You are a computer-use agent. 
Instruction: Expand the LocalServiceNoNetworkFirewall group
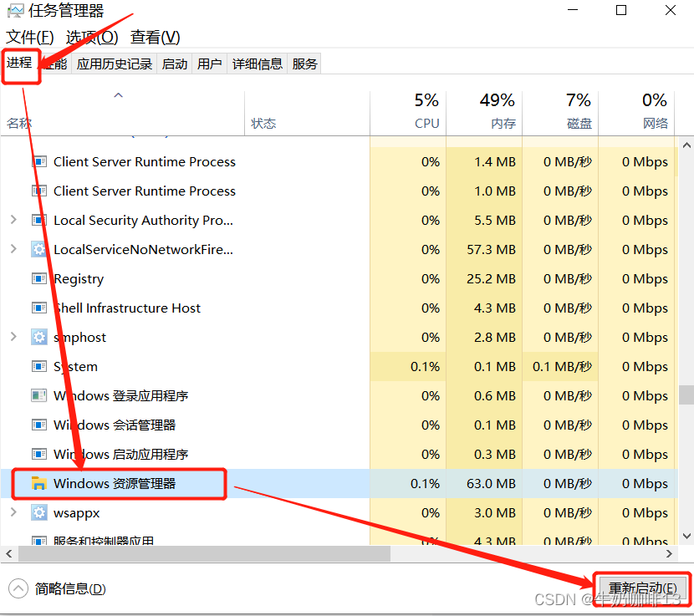13,249
